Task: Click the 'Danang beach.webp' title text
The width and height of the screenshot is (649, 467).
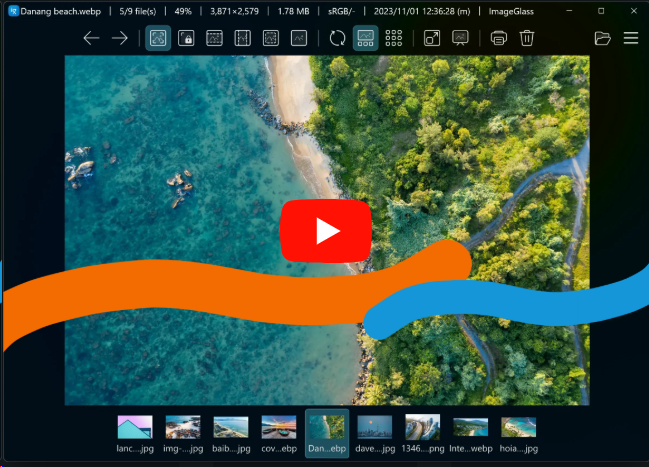Action: tap(60, 12)
